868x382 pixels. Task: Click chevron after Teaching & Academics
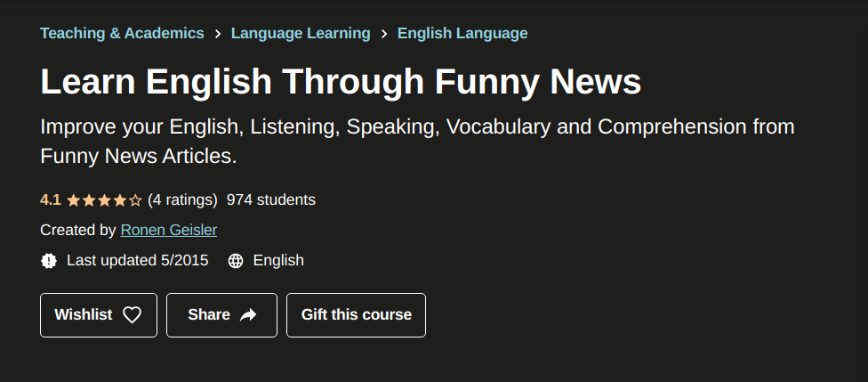coord(218,34)
